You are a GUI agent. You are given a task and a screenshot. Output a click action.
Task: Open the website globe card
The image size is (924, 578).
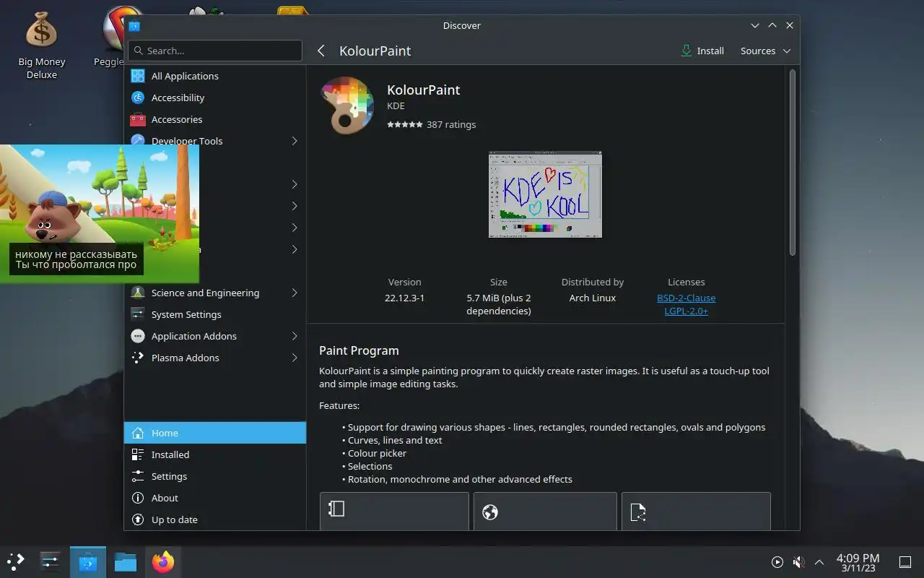tap(545, 511)
